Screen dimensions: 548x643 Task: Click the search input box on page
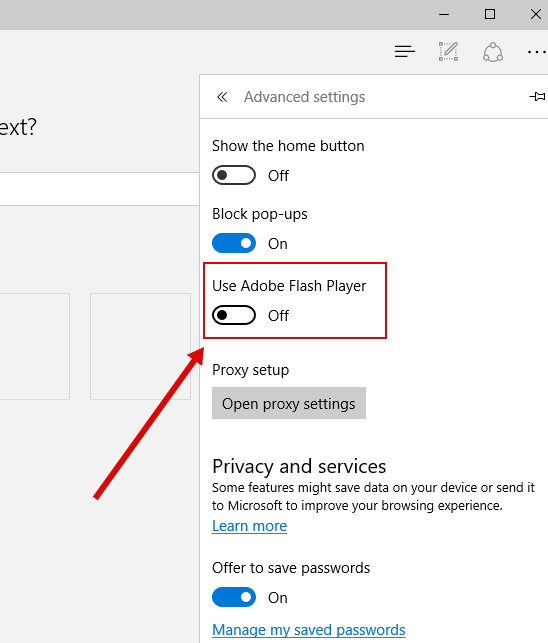click(x=100, y=189)
